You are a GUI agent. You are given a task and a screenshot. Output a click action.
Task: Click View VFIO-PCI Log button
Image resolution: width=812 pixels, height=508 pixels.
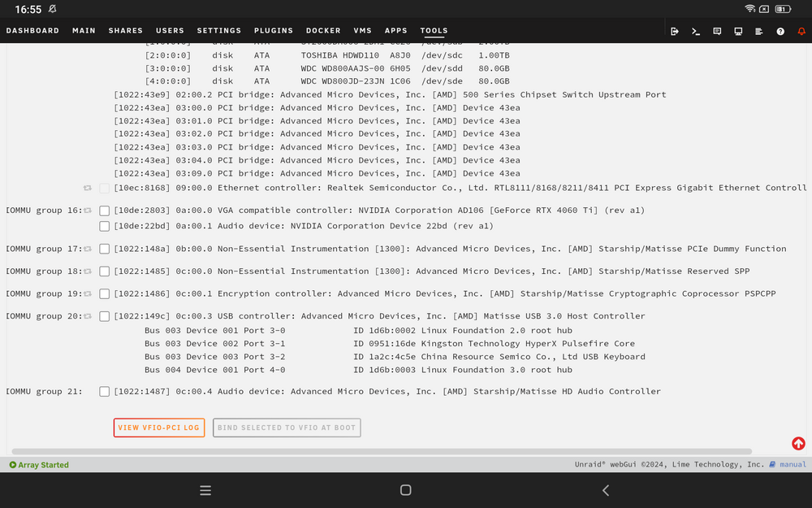(x=159, y=428)
